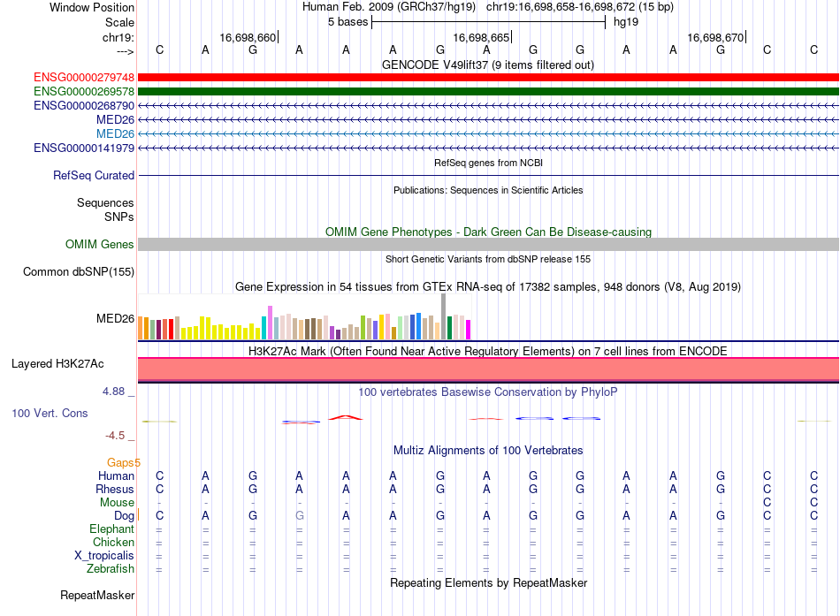
Task: Select the Rhesus alignment row label
Action: click(x=115, y=489)
